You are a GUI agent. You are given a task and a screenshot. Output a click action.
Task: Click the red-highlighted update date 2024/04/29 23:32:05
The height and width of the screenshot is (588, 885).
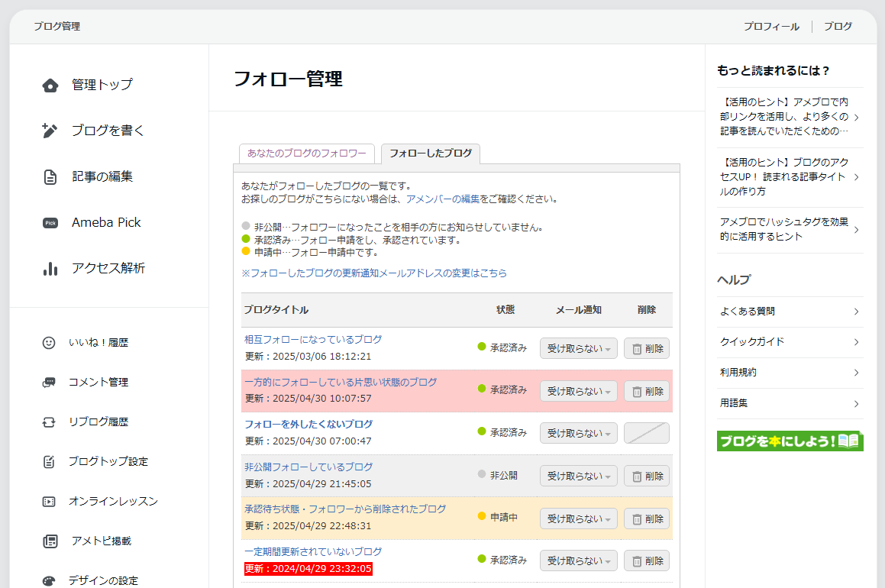coord(308,569)
